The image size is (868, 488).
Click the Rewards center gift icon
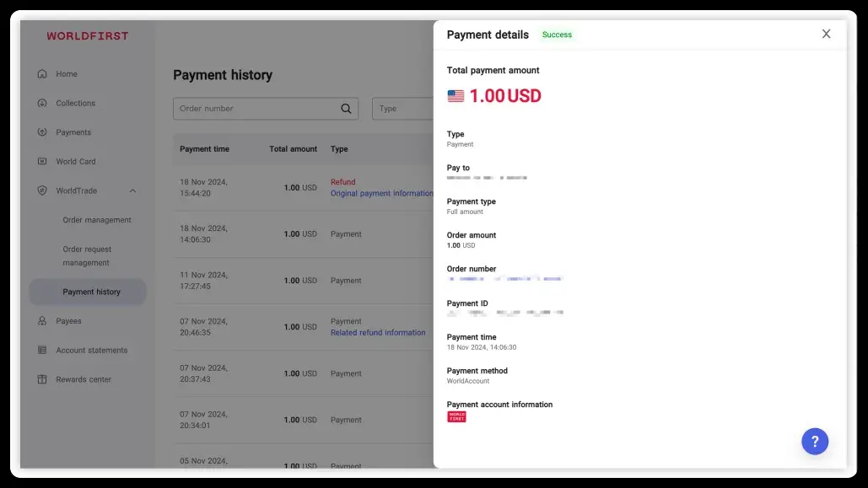[x=42, y=379]
